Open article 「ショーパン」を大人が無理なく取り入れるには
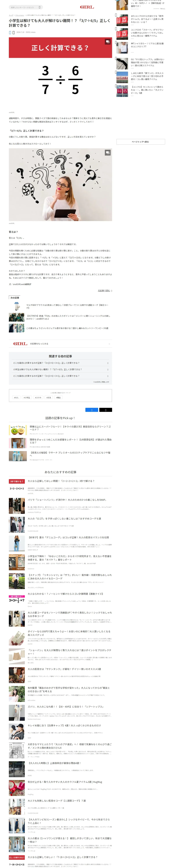This screenshot has width=174, height=868. tap(69, 652)
